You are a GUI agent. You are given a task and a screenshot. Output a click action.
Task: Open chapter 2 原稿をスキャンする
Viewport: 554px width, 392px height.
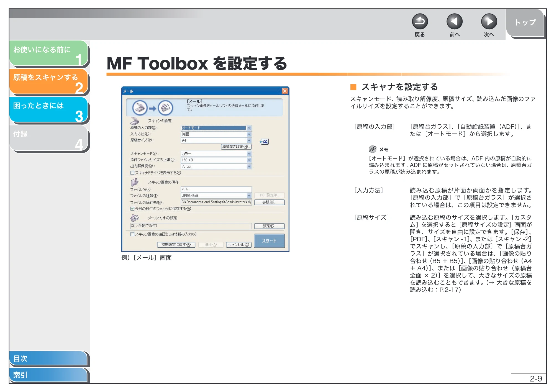click(49, 81)
